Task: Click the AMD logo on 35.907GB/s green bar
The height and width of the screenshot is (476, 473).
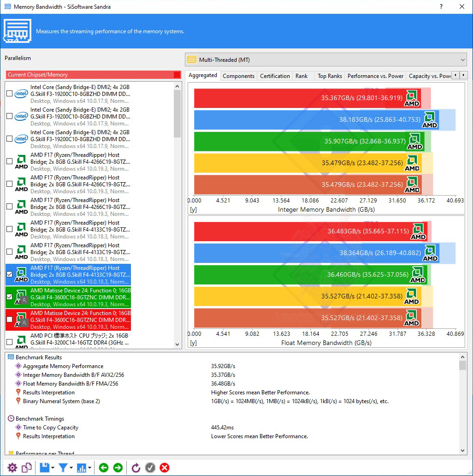Action: coord(415,141)
